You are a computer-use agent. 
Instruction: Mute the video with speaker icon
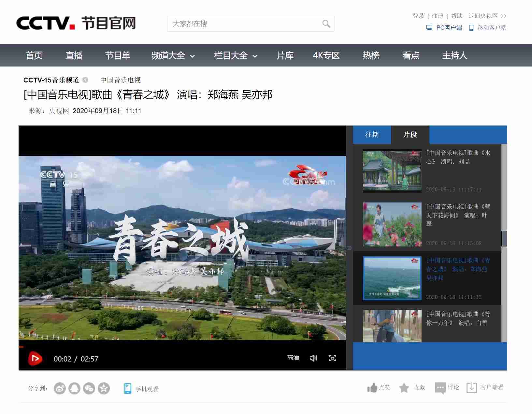tap(313, 358)
